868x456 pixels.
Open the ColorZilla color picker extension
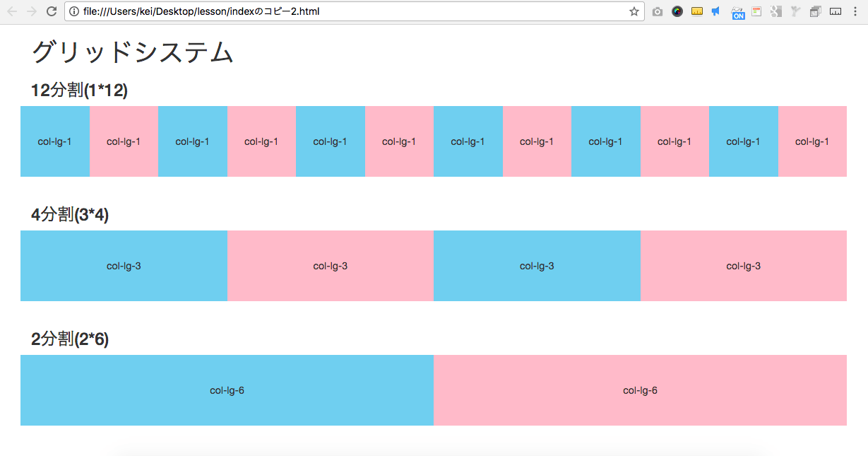pyautogui.click(x=677, y=11)
